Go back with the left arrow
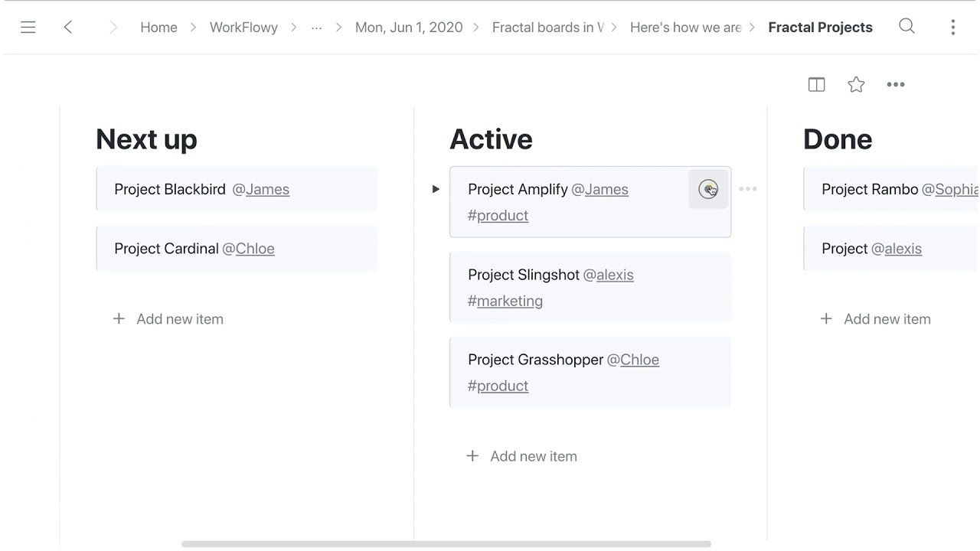Viewport: 980px width, 551px height. (x=68, y=28)
